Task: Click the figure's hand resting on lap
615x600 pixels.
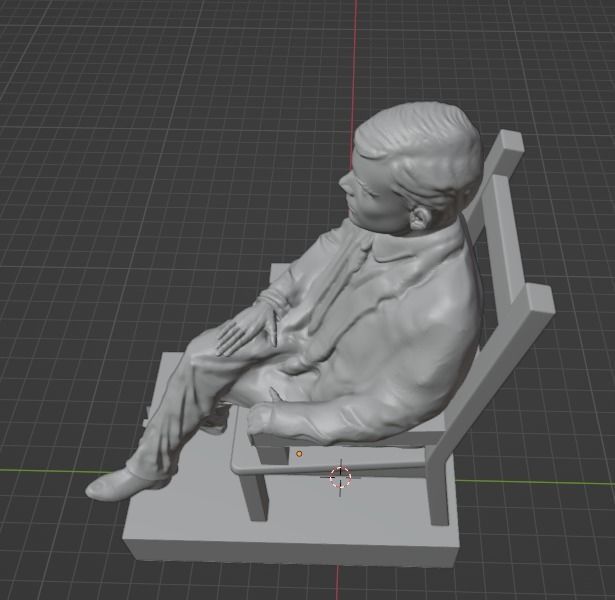Action: [x=246, y=329]
